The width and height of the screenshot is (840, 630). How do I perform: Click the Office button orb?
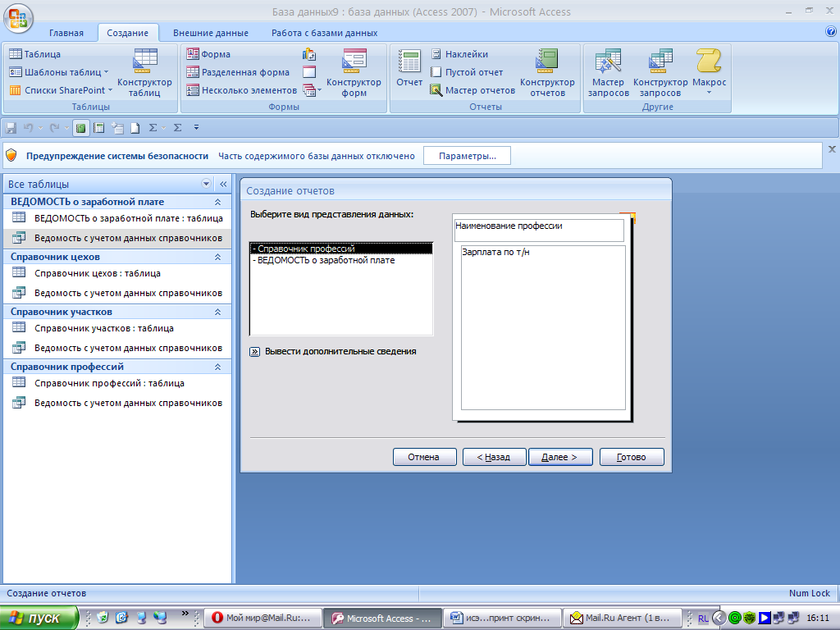18,18
